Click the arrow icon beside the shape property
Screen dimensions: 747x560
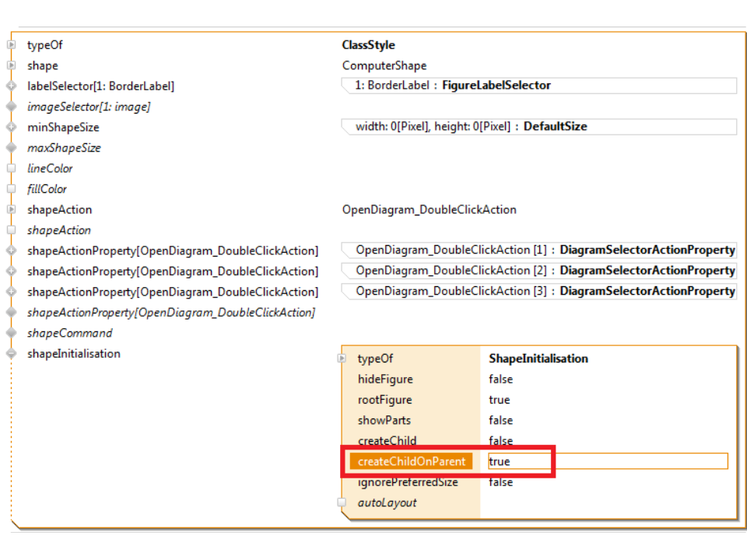point(11,66)
